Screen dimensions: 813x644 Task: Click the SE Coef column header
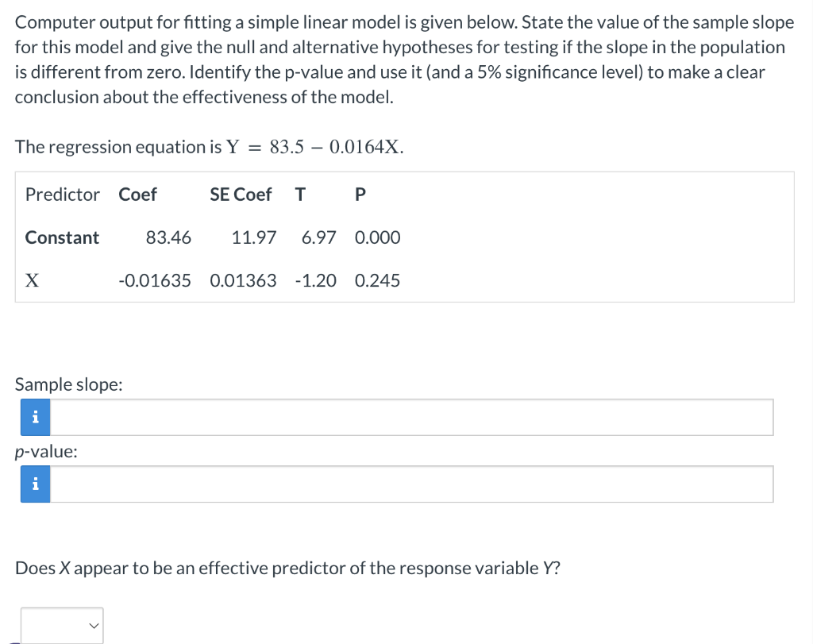pyautogui.click(x=241, y=195)
